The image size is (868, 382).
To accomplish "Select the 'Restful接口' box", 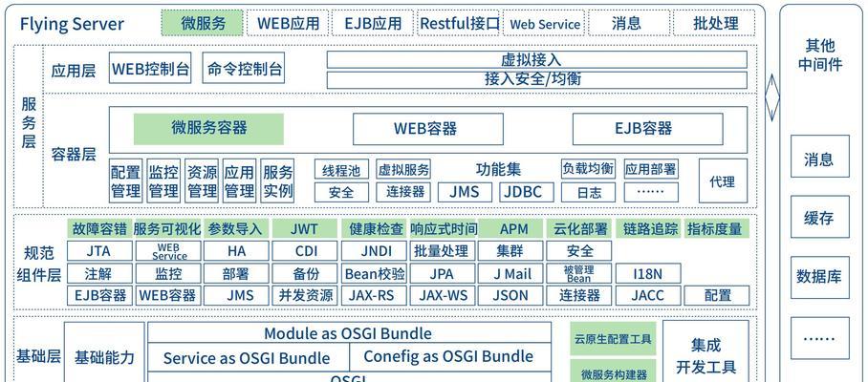I will pos(459,23).
